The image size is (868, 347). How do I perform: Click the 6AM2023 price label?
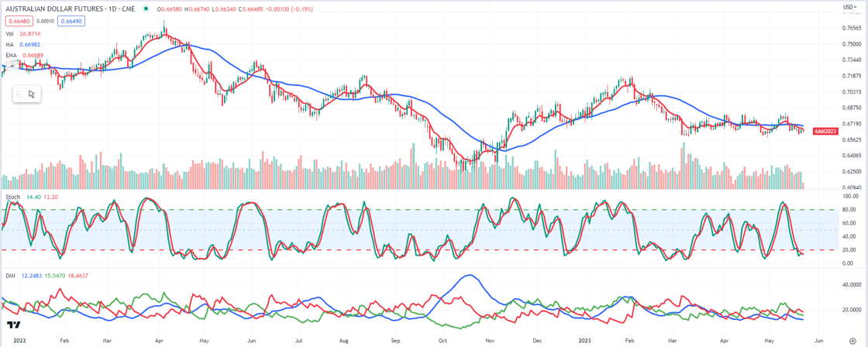tap(825, 131)
